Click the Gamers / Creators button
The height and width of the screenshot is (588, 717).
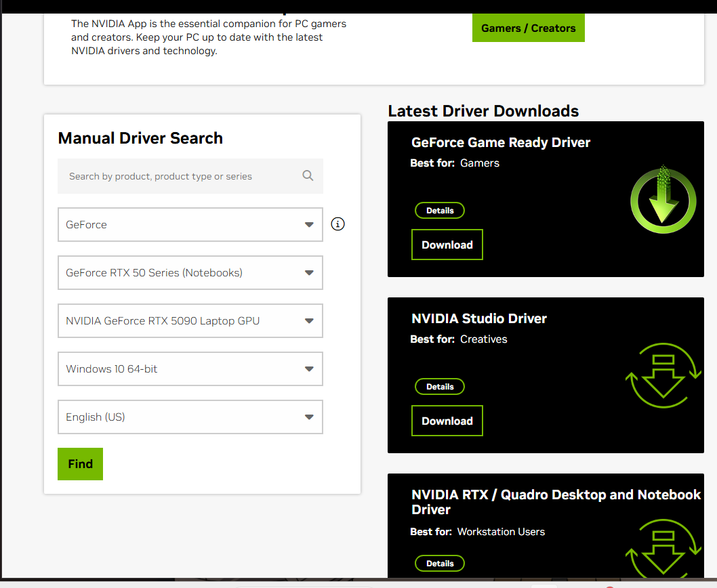(528, 28)
